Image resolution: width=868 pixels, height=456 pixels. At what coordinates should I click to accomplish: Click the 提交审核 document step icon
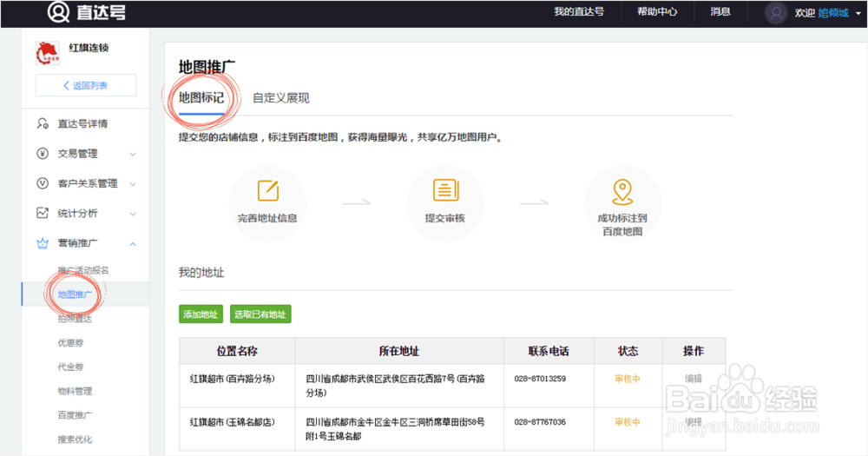click(445, 190)
